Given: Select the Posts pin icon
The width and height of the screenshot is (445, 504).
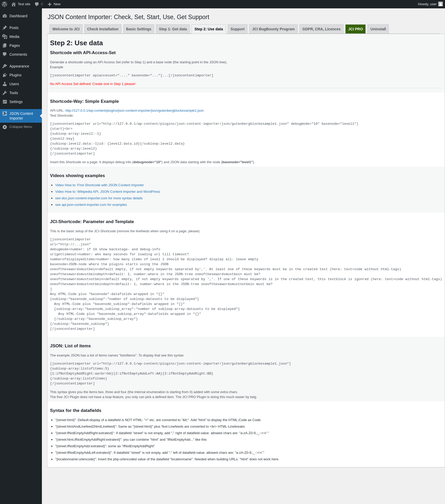Looking at the screenshot, I should coord(5,28).
